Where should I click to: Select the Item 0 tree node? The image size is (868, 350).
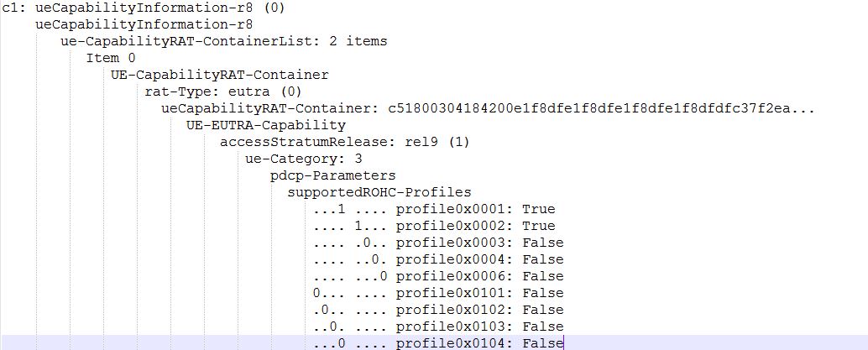(110, 58)
